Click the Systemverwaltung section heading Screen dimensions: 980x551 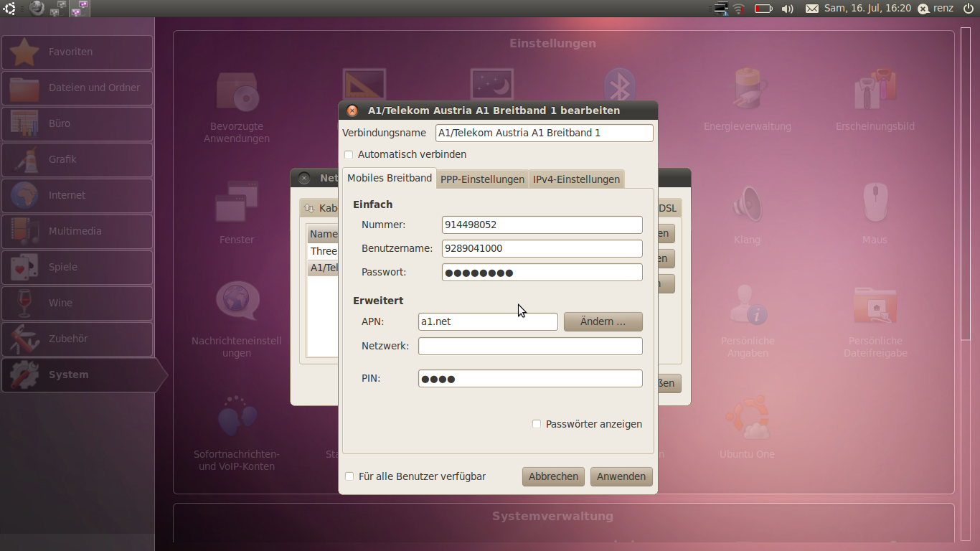pyautogui.click(x=552, y=516)
